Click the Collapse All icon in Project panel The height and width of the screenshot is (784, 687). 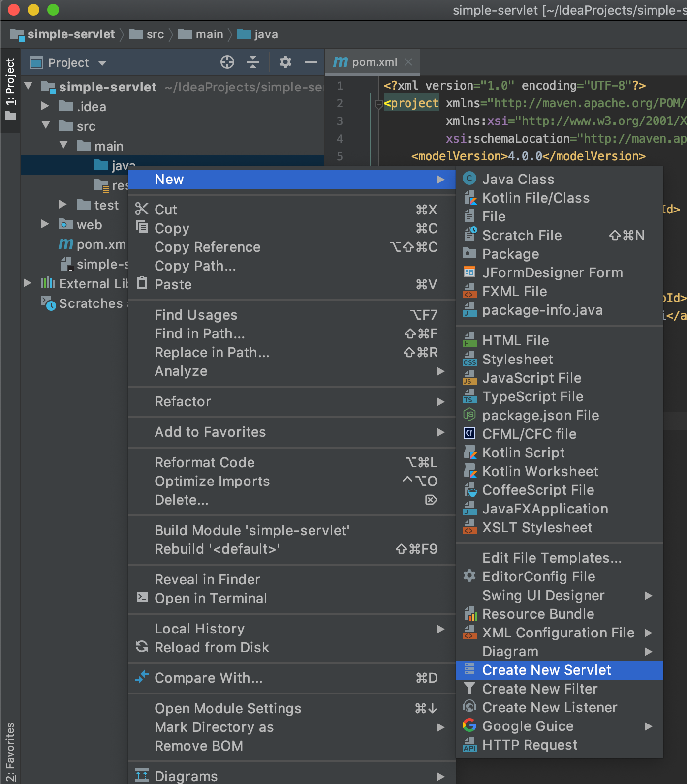pyautogui.click(x=253, y=62)
